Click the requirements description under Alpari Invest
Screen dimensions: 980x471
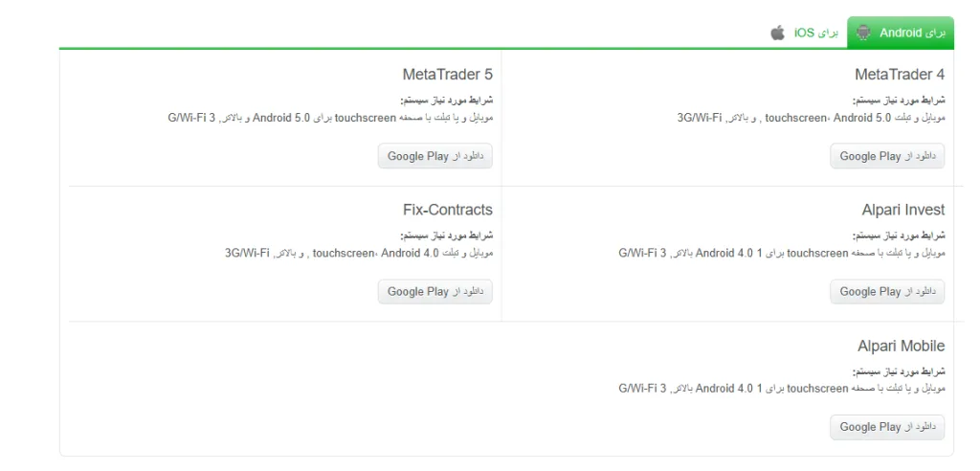[781, 254]
